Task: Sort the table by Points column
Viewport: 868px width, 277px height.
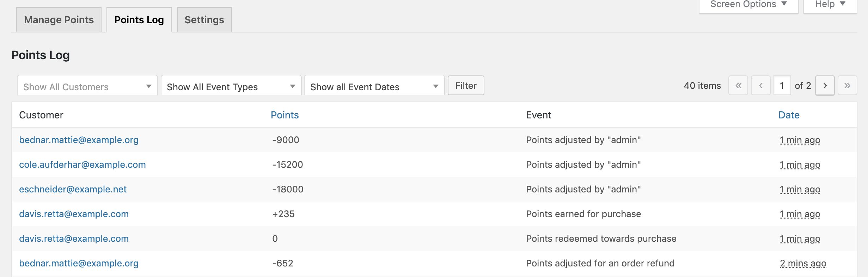Action: tap(285, 115)
